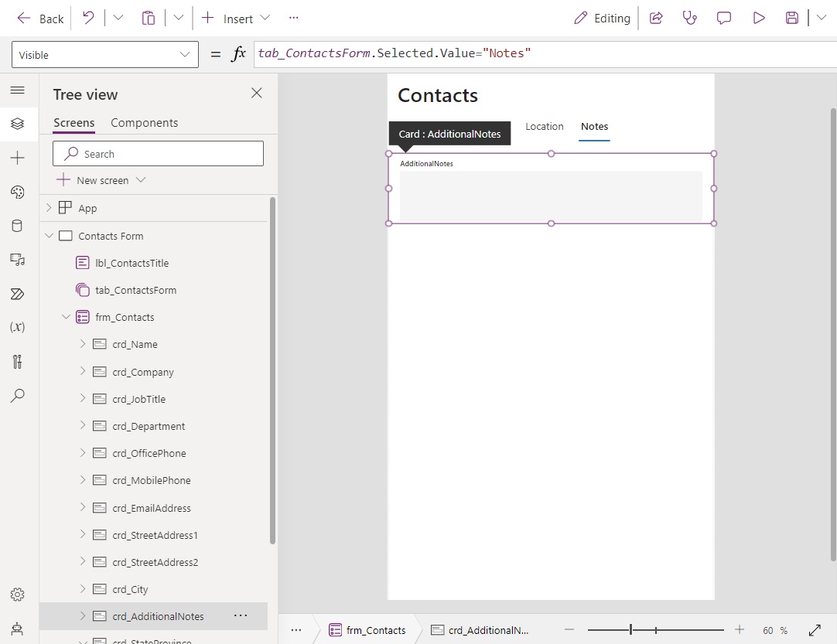Share the app
The image size is (837, 644).
coord(656,17)
